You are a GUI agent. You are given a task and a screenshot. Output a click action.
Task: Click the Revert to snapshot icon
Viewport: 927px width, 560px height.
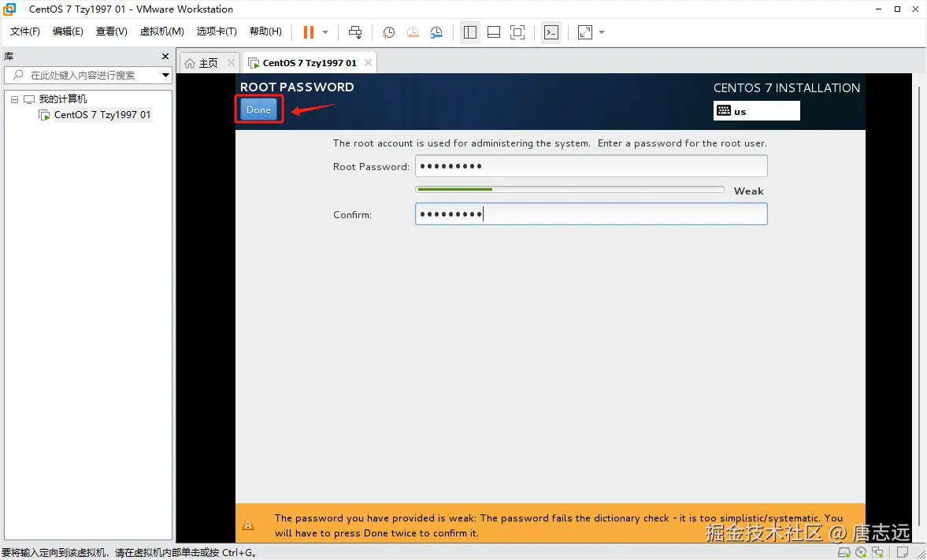tap(413, 32)
